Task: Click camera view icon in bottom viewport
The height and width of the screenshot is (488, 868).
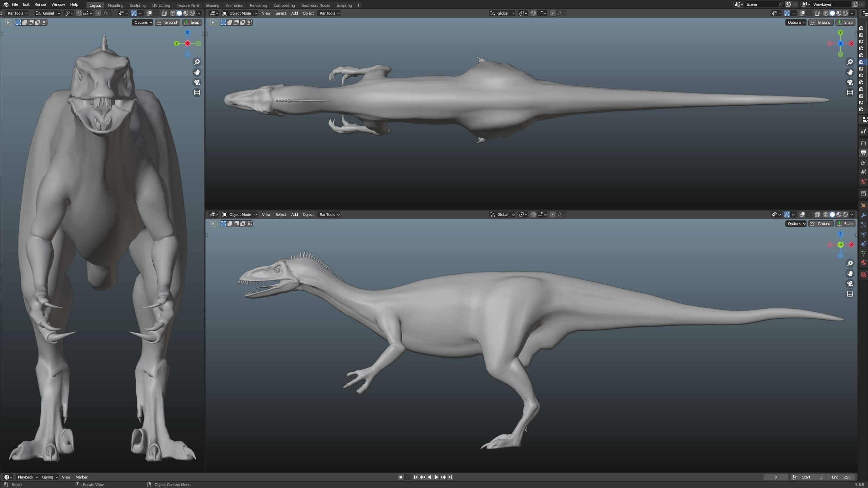Action: (x=850, y=284)
